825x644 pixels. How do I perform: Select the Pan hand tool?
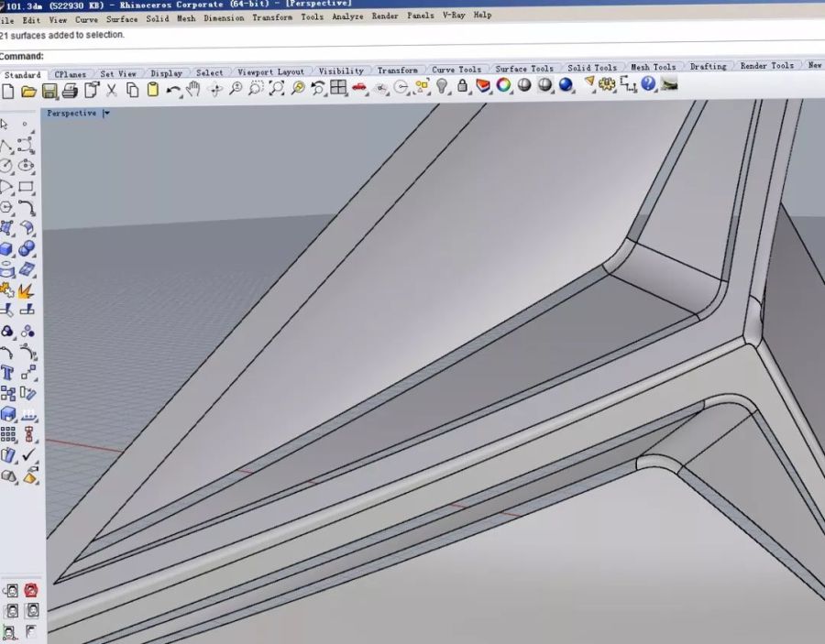[x=193, y=89]
